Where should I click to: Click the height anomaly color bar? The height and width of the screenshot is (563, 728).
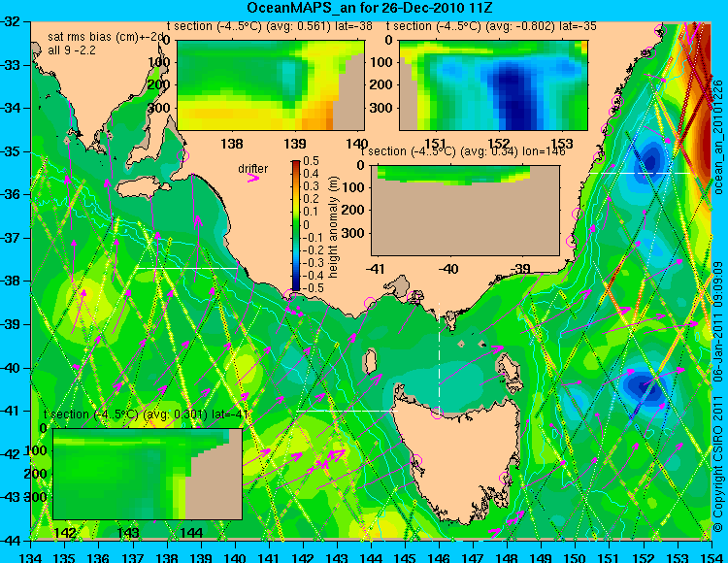tap(296, 225)
